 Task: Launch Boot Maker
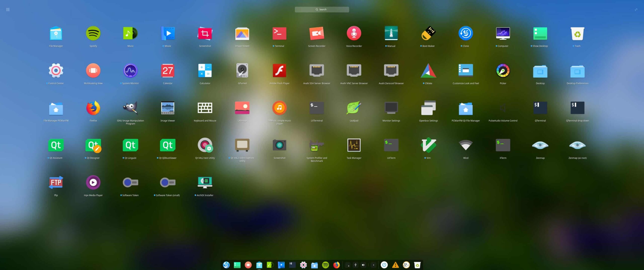pyautogui.click(x=428, y=33)
